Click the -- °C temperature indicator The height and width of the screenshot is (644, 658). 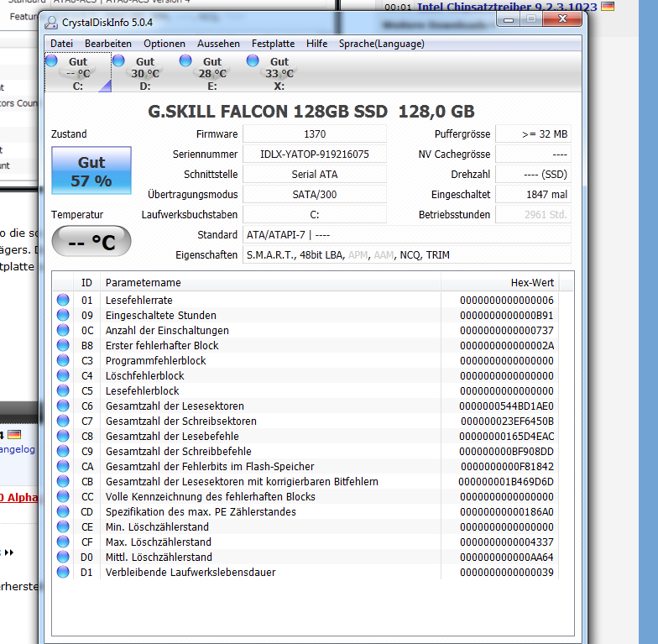click(x=91, y=242)
